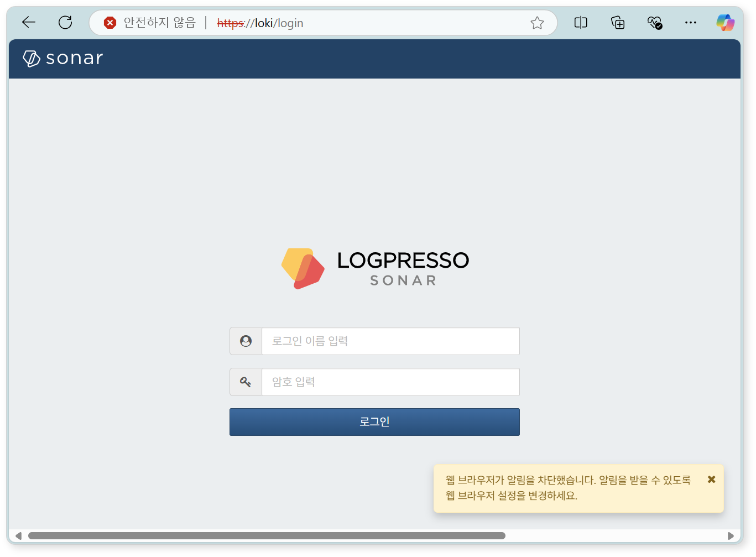Open split screen view icon
Screen dimensions: 756x557
pyautogui.click(x=581, y=23)
